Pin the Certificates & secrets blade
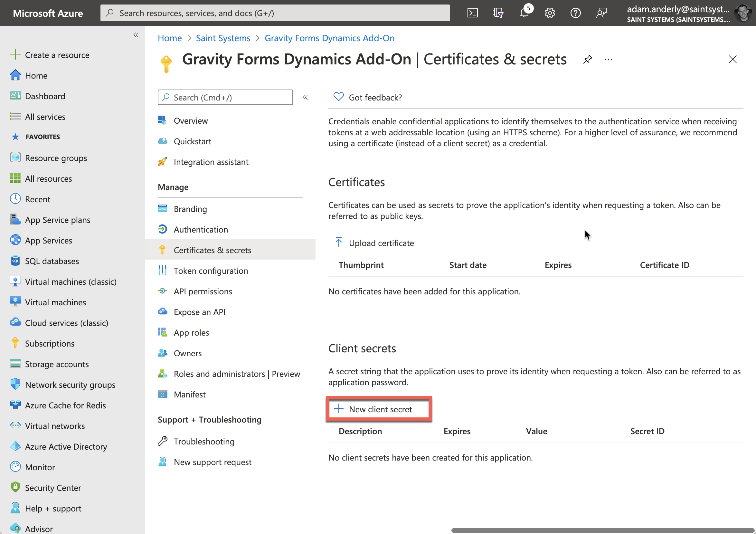This screenshot has height=534, width=756. coord(588,60)
